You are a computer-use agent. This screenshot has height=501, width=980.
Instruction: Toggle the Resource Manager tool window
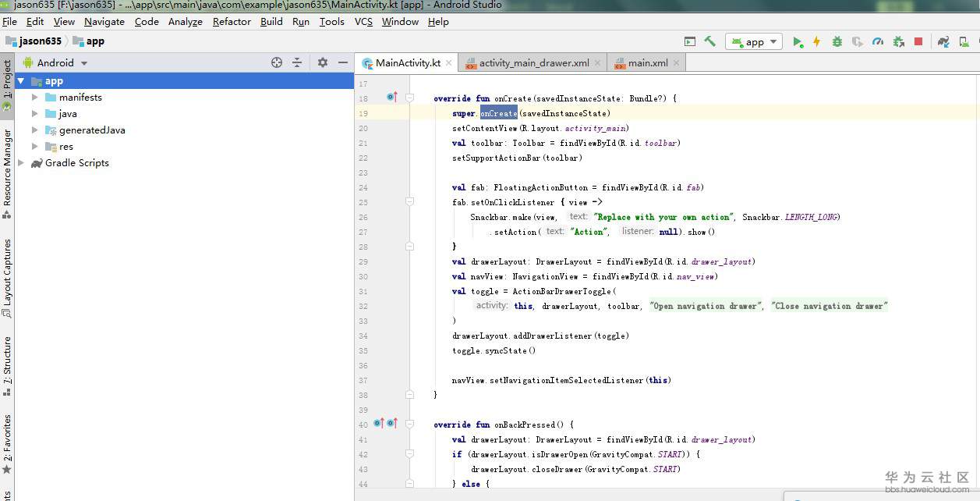pos(7,173)
